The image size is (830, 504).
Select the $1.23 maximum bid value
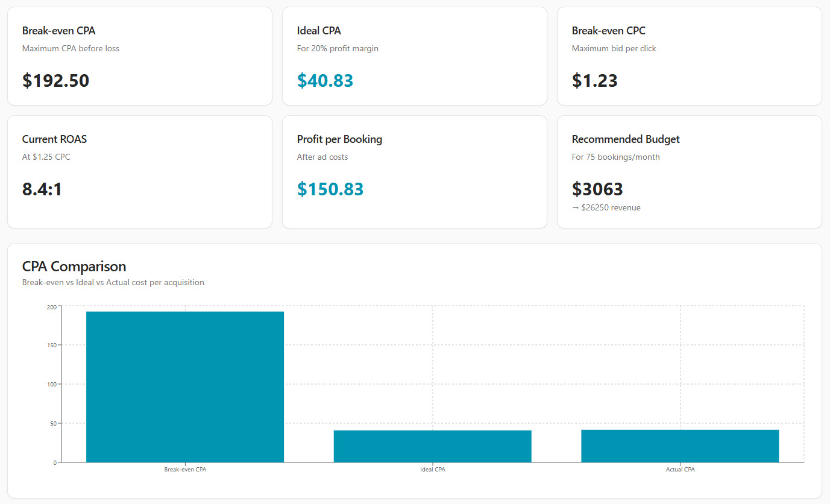click(594, 81)
